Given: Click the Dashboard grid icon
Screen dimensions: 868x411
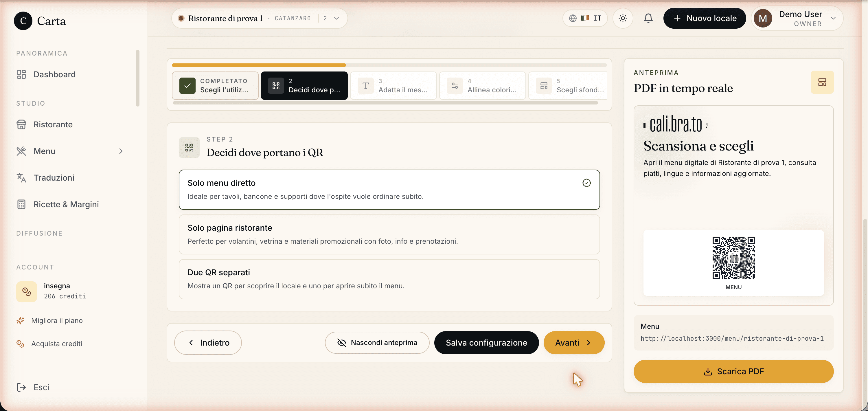Looking at the screenshot, I should pos(21,74).
